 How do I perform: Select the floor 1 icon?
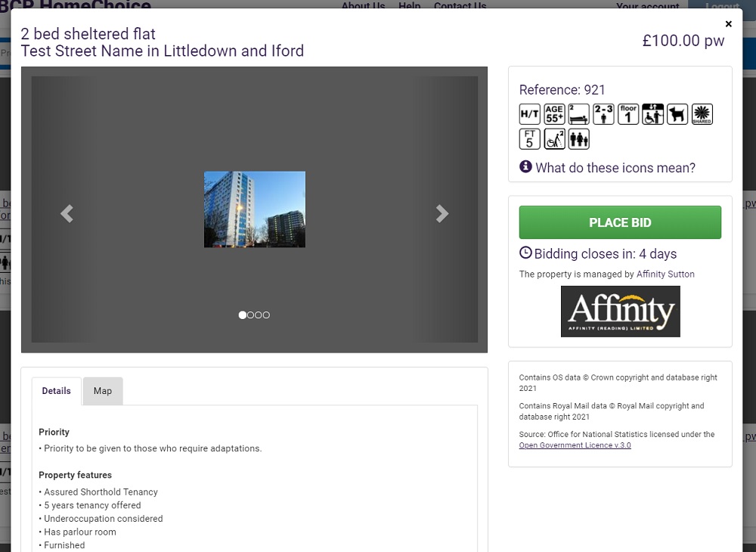(627, 113)
